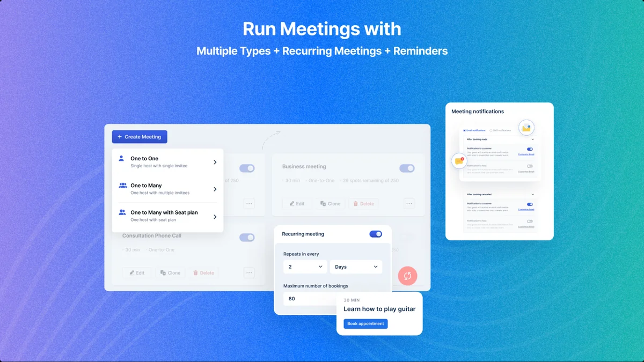Screen dimensions: 644x362
Task: Click the One to One single-person icon
Action: pos(121,158)
